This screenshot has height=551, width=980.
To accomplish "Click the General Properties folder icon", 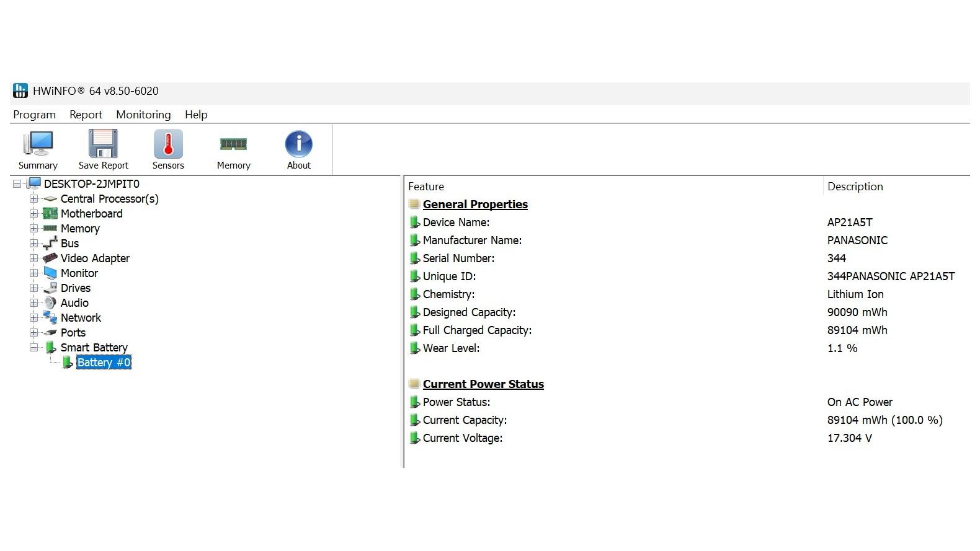I will 414,204.
